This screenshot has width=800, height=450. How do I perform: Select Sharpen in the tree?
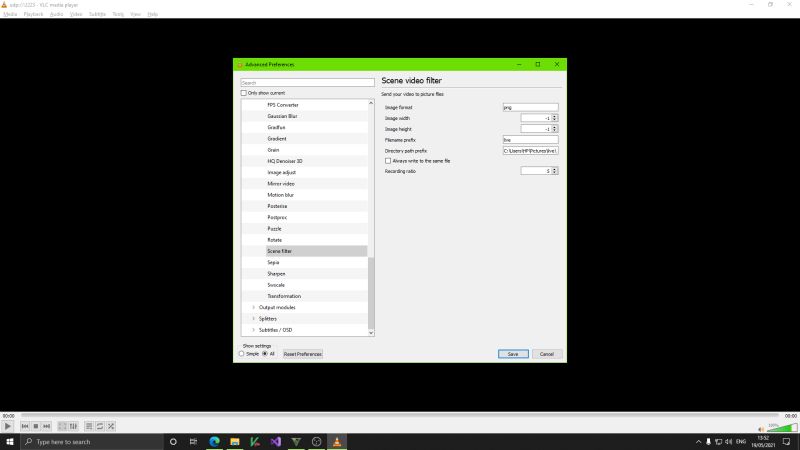tap(276, 273)
